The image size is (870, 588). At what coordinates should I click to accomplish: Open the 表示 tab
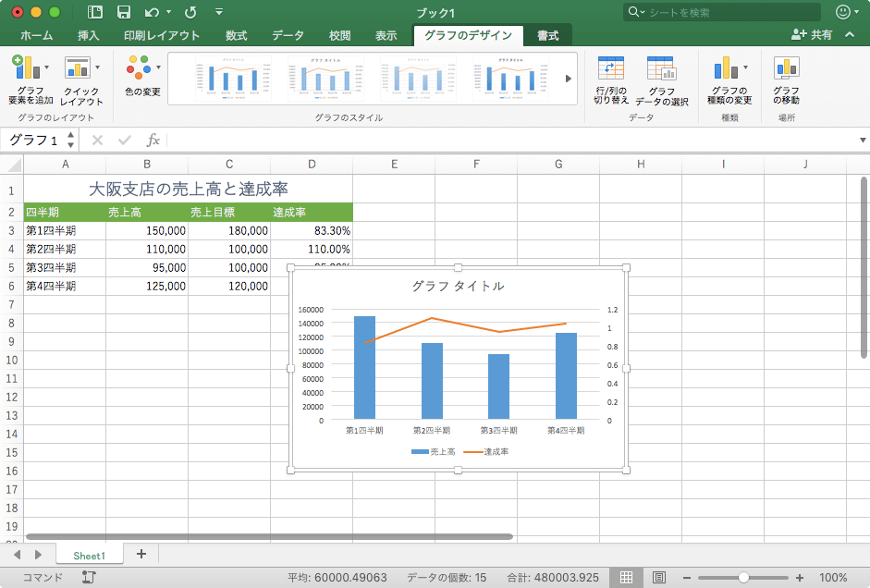[386, 35]
